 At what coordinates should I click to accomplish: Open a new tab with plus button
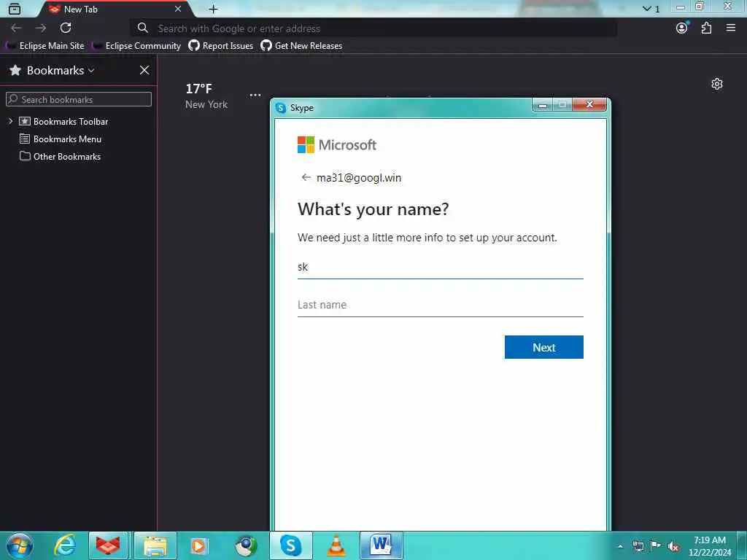[214, 9]
